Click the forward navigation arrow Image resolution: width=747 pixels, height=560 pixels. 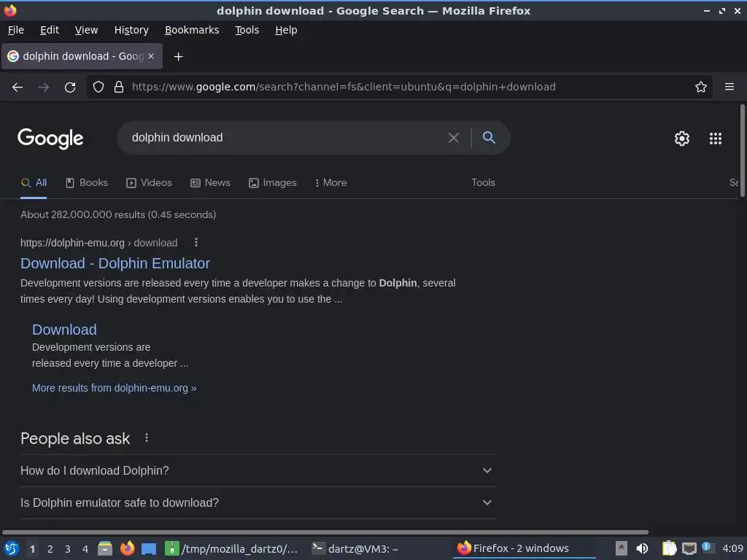click(44, 87)
